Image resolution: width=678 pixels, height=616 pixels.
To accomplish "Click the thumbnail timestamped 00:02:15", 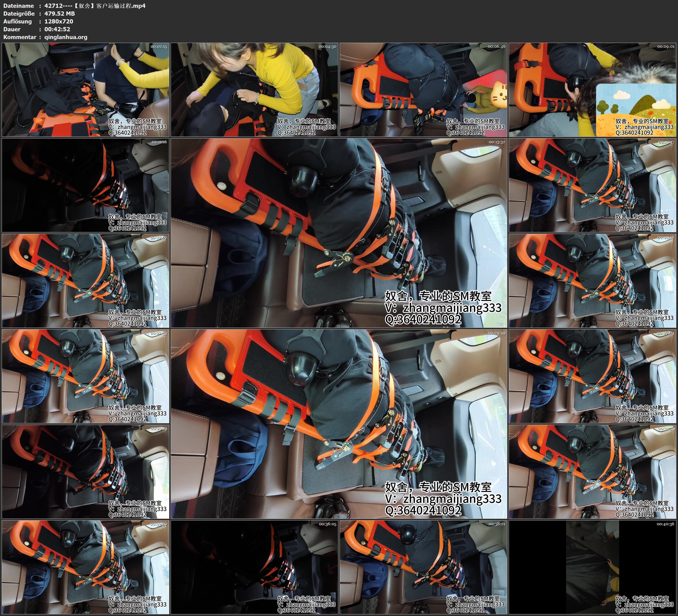I will click(x=85, y=90).
